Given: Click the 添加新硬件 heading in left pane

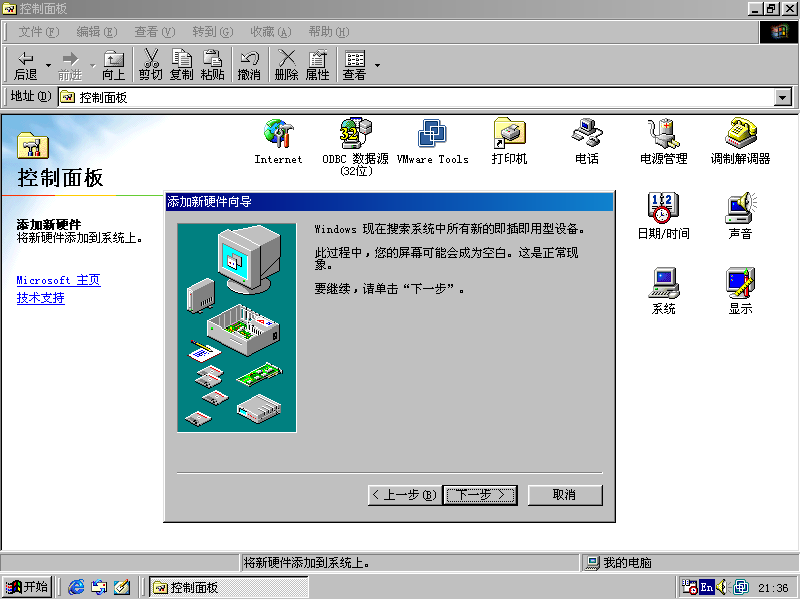Looking at the screenshot, I should click(48, 224).
